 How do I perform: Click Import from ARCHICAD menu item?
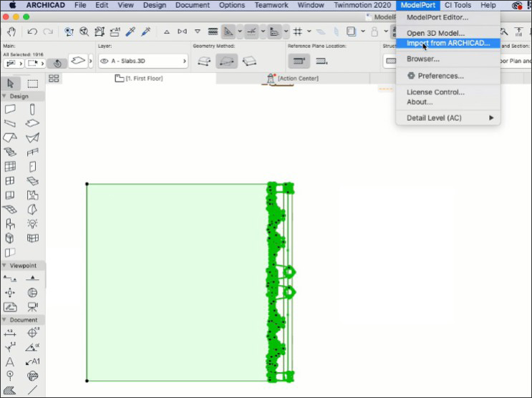tap(448, 43)
